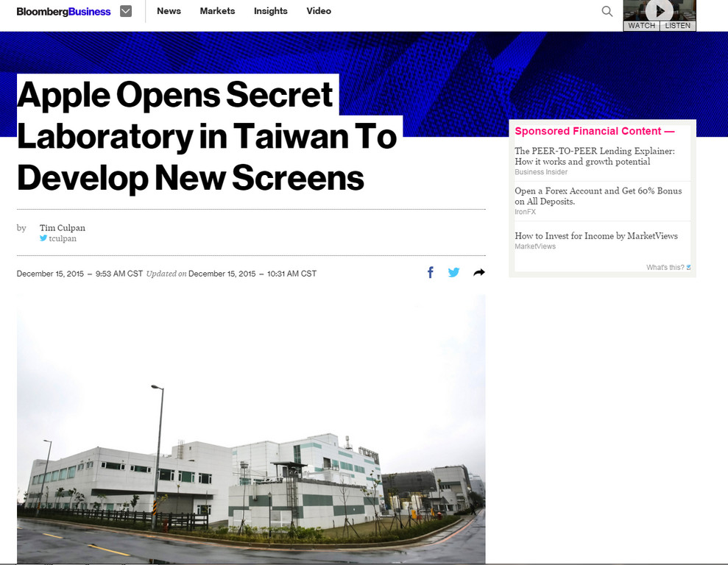Open the PEER-TO-PEER Lending Explainer link
This screenshot has height=565, width=728.
[x=594, y=156]
